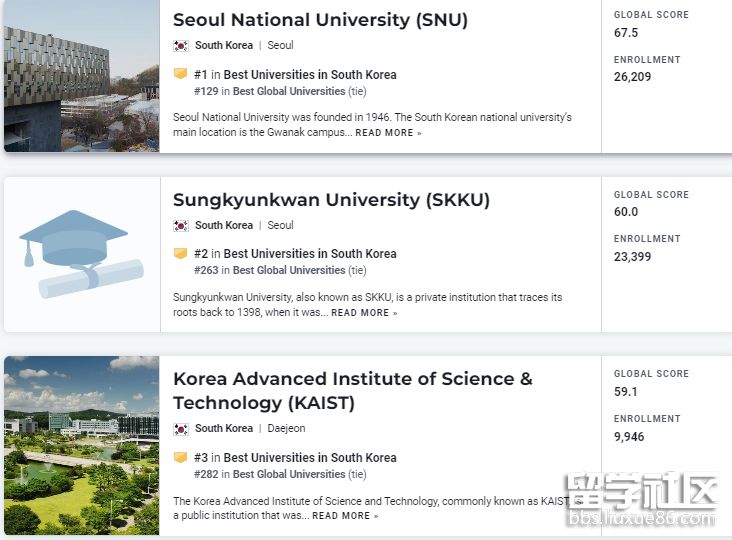Image resolution: width=732 pixels, height=540 pixels.
Task: Click the 67.5 global score for SNU
Action: [x=626, y=33]
